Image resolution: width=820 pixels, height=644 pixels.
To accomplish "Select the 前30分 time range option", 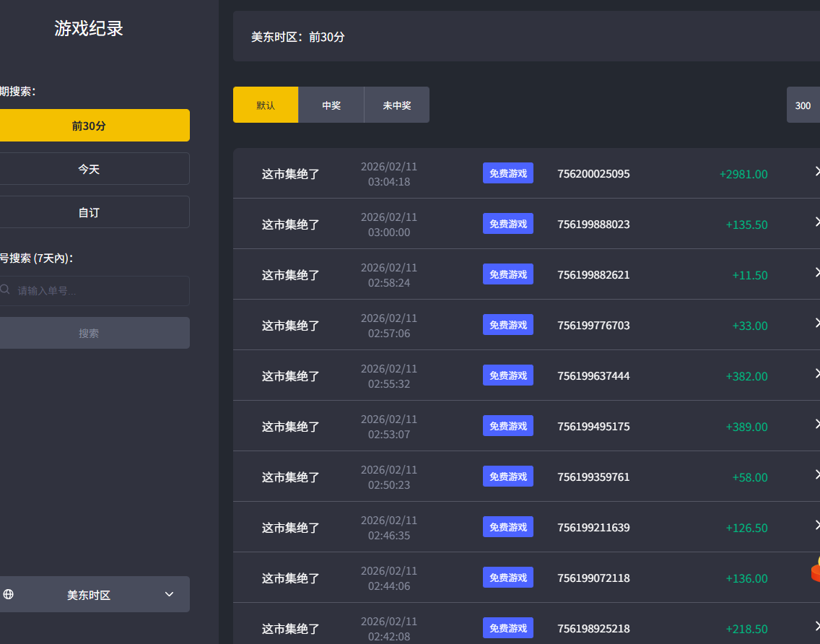I will point(89,126).
